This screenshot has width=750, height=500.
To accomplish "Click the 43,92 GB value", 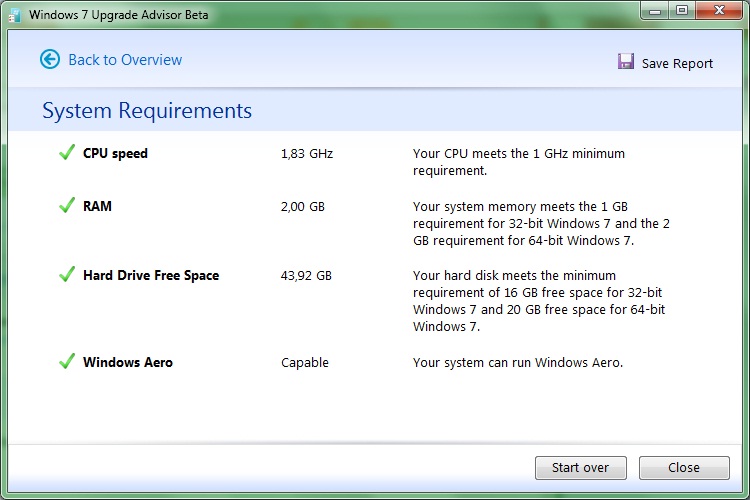I will coord(306,276).
